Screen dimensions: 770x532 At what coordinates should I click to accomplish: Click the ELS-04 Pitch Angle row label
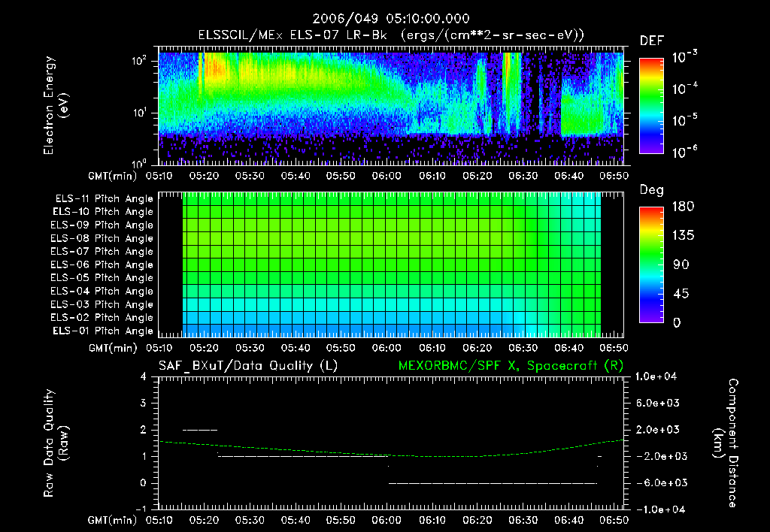[x=102, y=291]
